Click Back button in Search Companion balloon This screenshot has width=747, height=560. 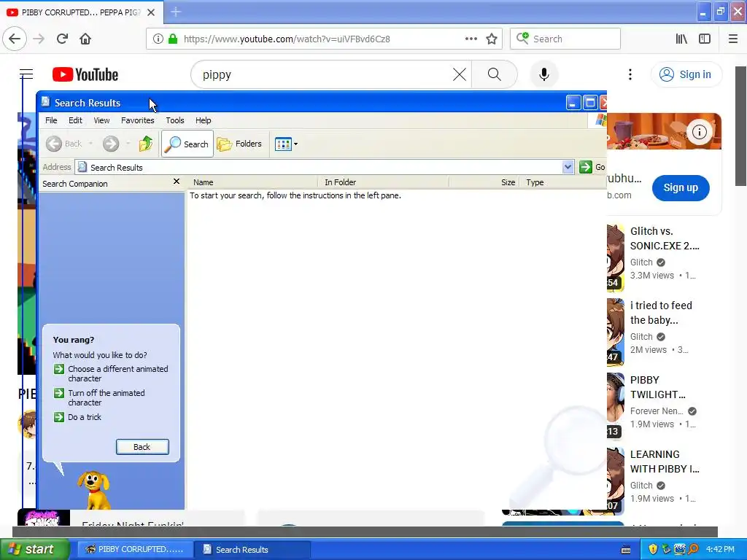tap(142, 447)
